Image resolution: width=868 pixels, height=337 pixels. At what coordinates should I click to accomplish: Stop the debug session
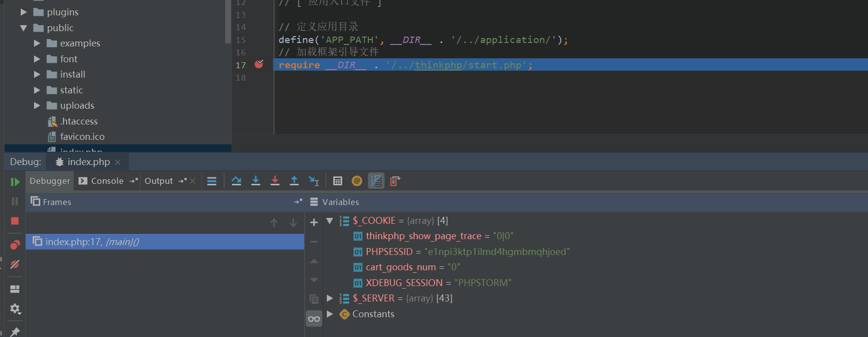pyautogui.click(x=15, y=221)
